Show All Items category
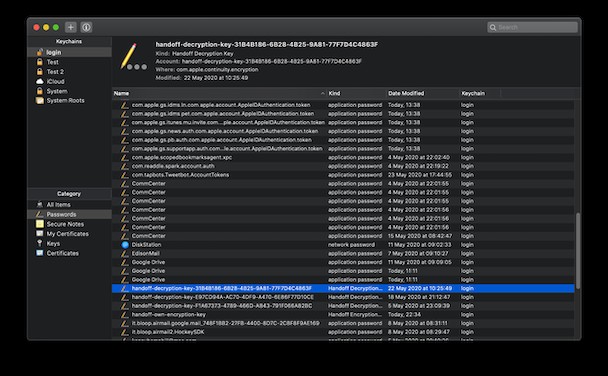Image resolution: width=608 pixels, height=376 pixels. (70, 205)
